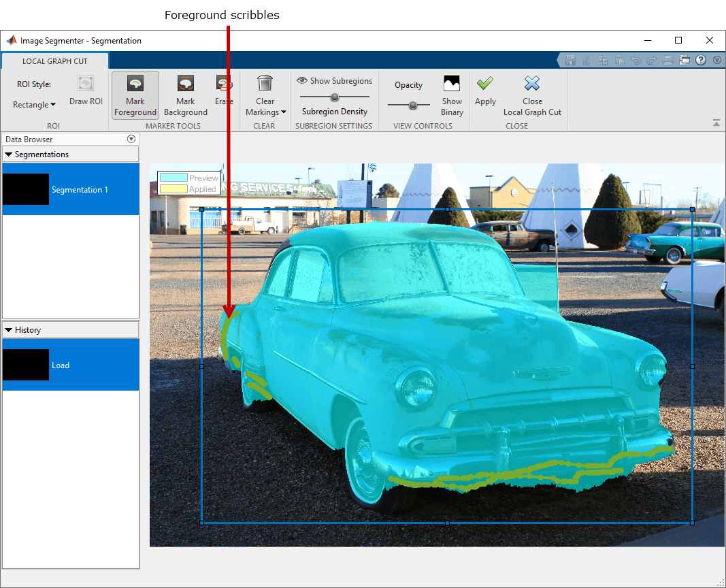The width and height of the screenshot is (726, 588).
Task: Switch to the LOCAL GRAPH CUT tab
Action: 54,61
